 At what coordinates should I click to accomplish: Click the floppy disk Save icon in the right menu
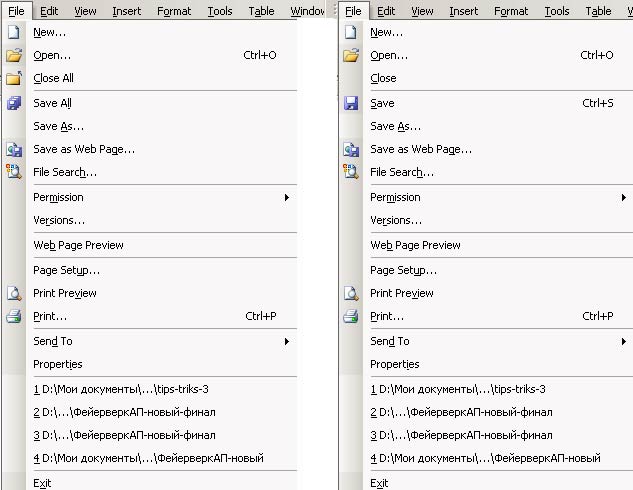(351, 103)
